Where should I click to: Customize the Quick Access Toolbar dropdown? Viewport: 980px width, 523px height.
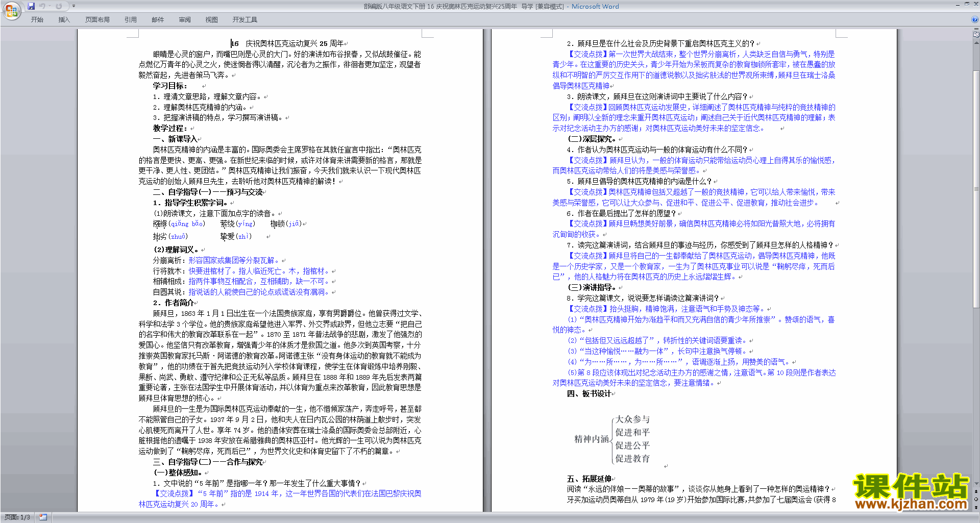click(73, 6)
